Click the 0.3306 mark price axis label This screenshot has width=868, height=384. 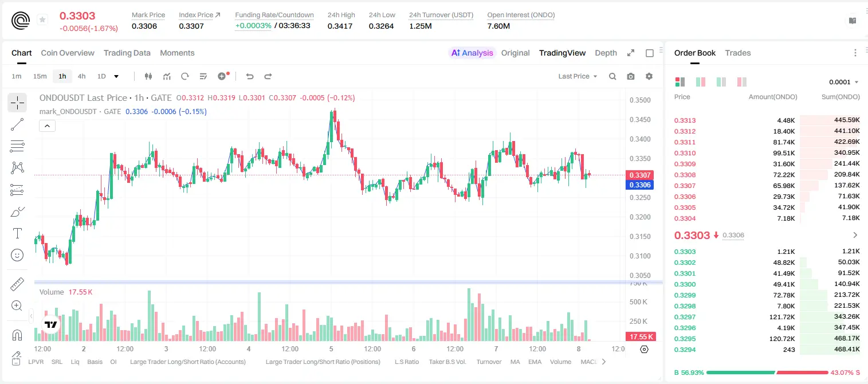639,185
